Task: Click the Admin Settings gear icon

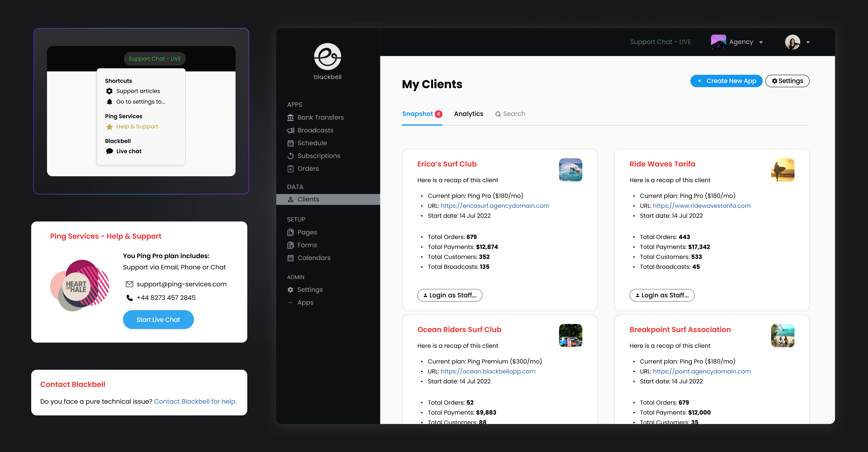Action: point(290,290)
